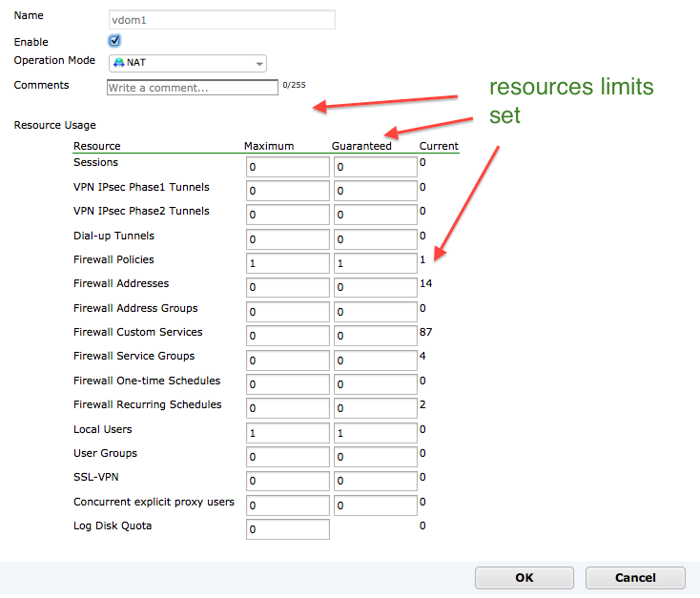Viewport: 700px width, 598px height.
Task: Edit Firewall Addresses Guaranteed field
Action: (x=376, y=287)
